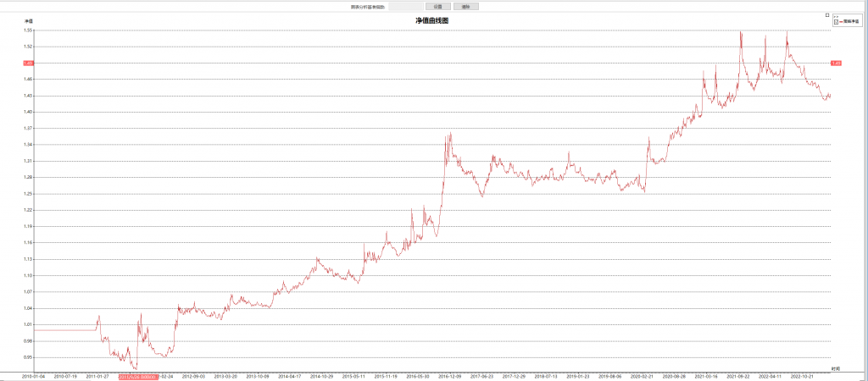The width and height of the screenshot is (868, 381).
Task: Click the 清除 button in the top bar
Action: tap(466, 6)
